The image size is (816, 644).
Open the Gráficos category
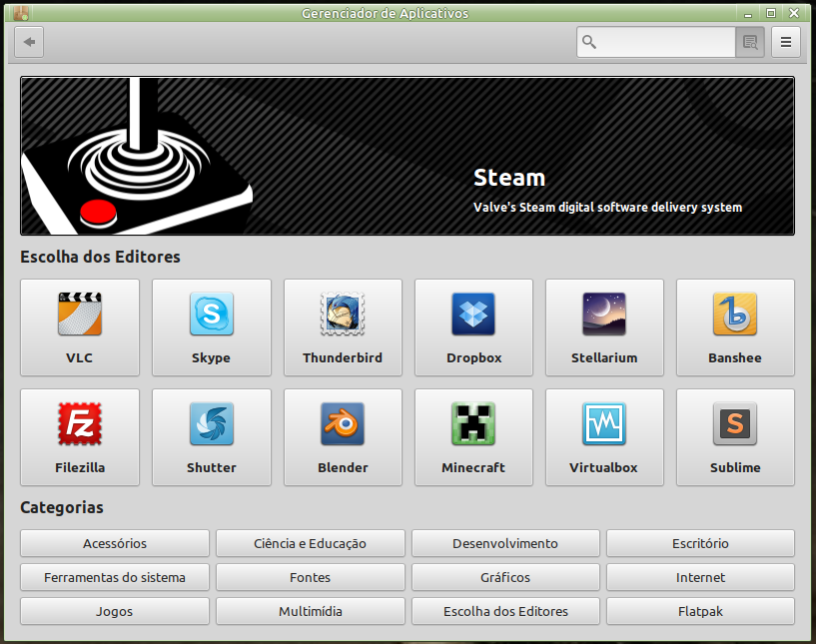coord(505,577)
